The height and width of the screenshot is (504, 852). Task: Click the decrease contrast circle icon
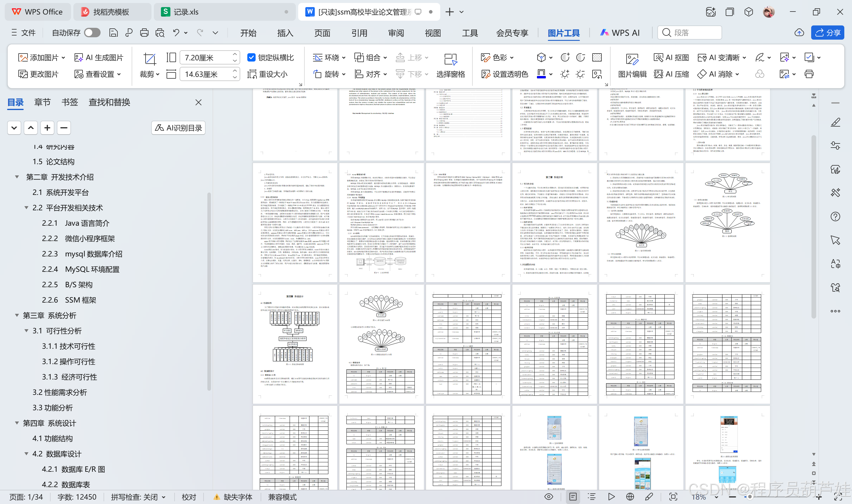pyautogui.click(x=580, y=57)
